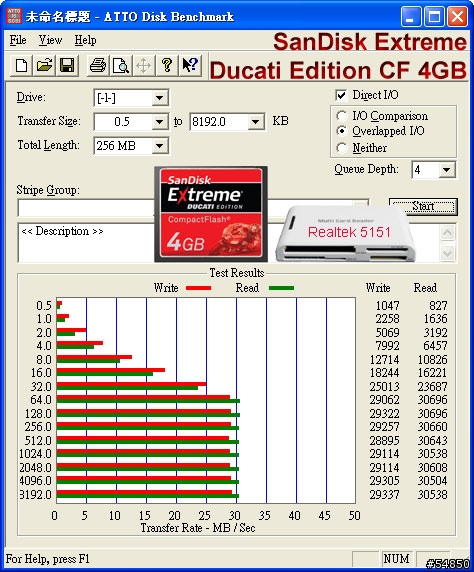The height and width of the screenshot is (572, 474).
Task: Click the write value 12714
Action: point(384,360)
